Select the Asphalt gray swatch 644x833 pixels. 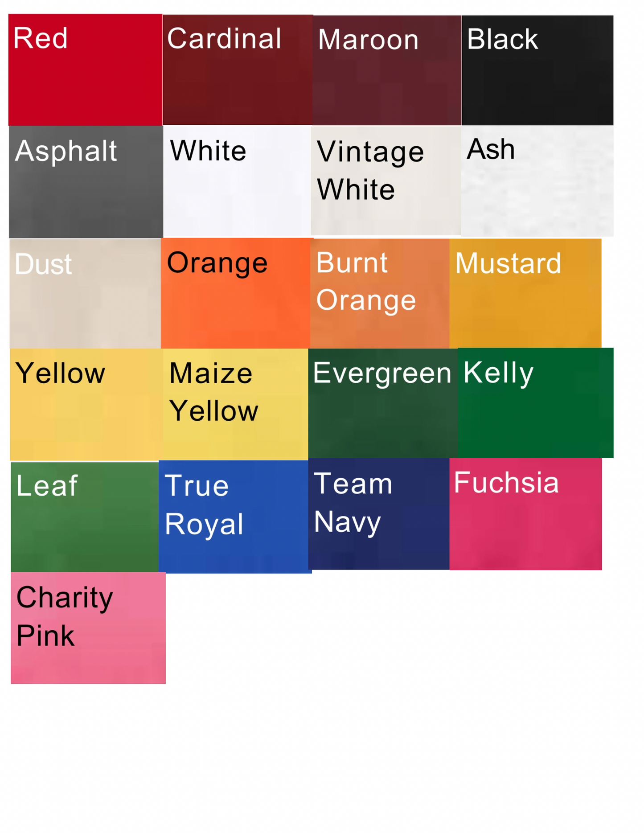point(86,182)
